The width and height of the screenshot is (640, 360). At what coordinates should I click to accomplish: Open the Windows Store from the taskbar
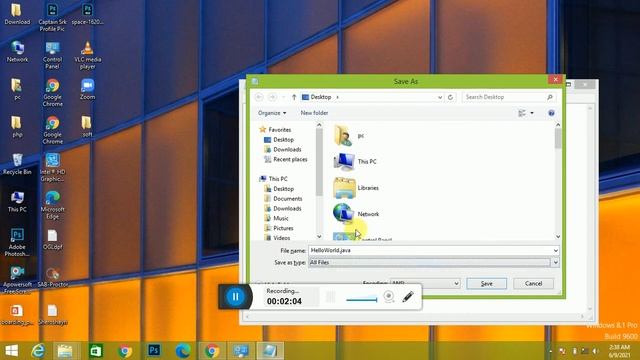coord(96,351)
